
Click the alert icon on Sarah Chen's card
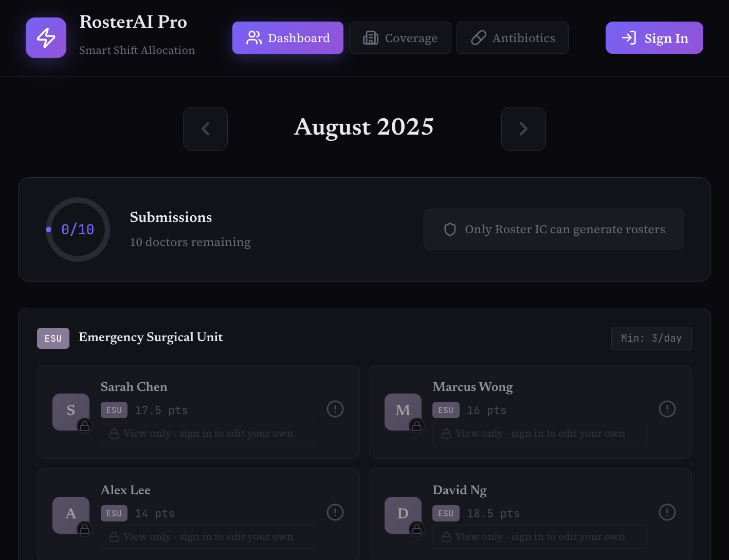(335, 409)
